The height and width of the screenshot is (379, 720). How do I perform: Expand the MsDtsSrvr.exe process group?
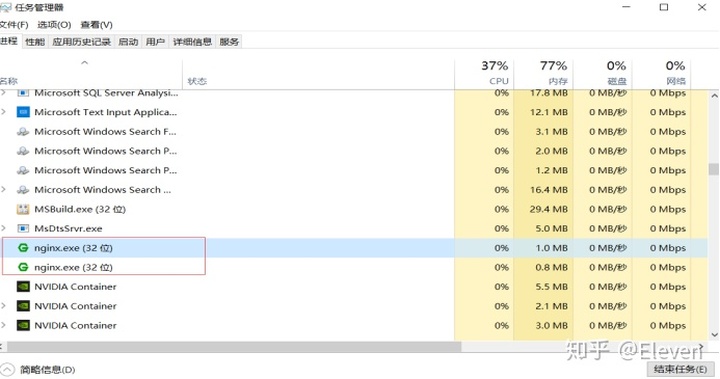click(4, 228)
